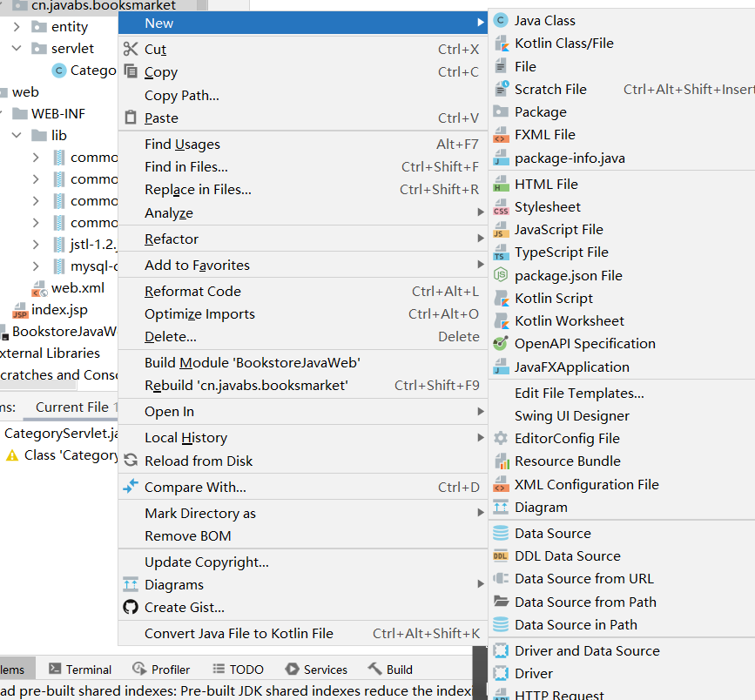Open the Profiler tool window

161,669
